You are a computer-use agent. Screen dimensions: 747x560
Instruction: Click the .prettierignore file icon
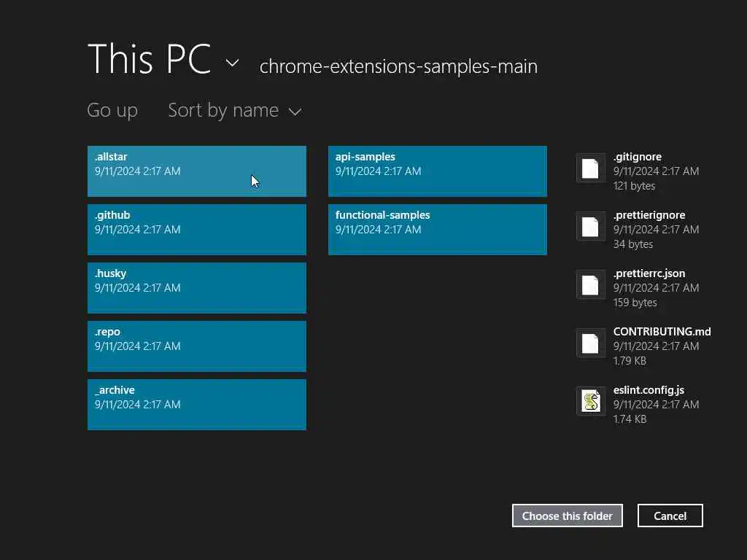pos(591,227)
